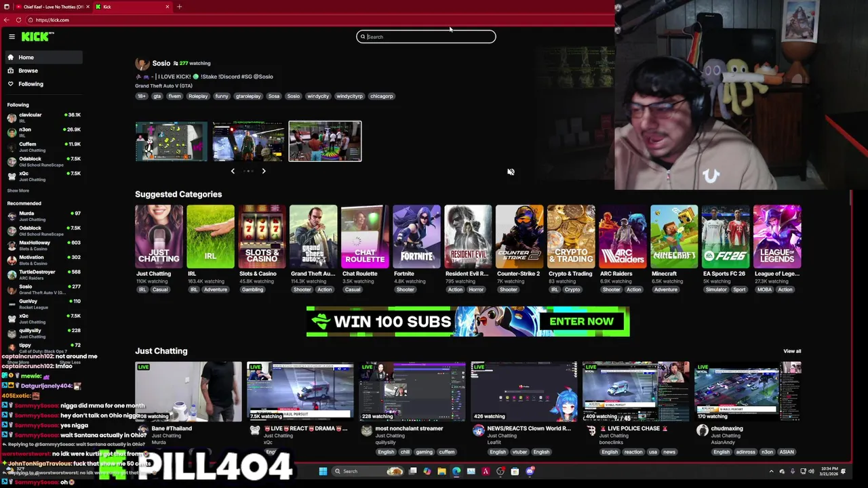Open the Chat Roulette category
This screenshot has width=868, height=488.
(365, 237)
